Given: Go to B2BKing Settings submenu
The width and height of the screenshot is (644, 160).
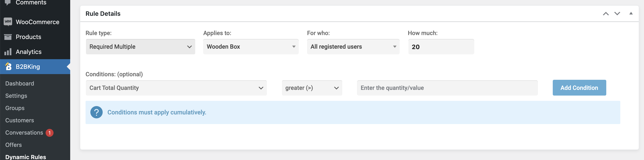Looking at the screenshot, I should pyautogui.click(x=16, y=96).
